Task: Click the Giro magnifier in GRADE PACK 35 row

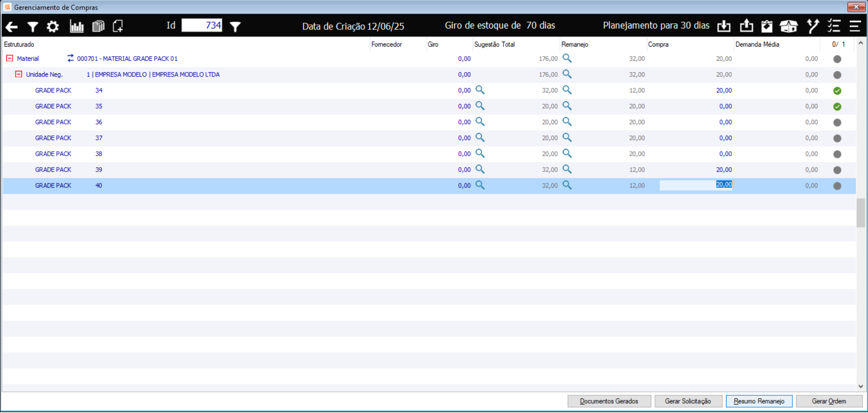Action: pyautogui.click(x=480, y=106)
